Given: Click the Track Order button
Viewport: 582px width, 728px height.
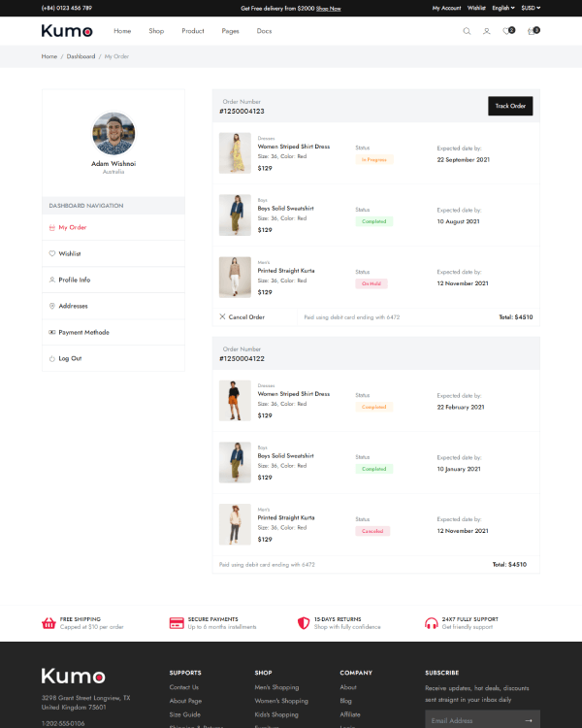Looking at the screenshot, I should 510,106.
